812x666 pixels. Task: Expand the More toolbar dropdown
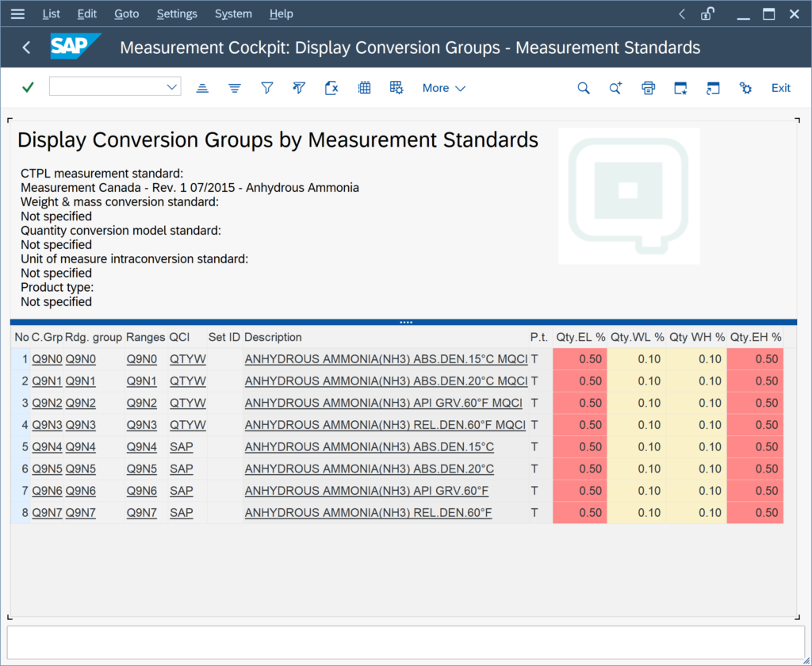pos(444,88)
